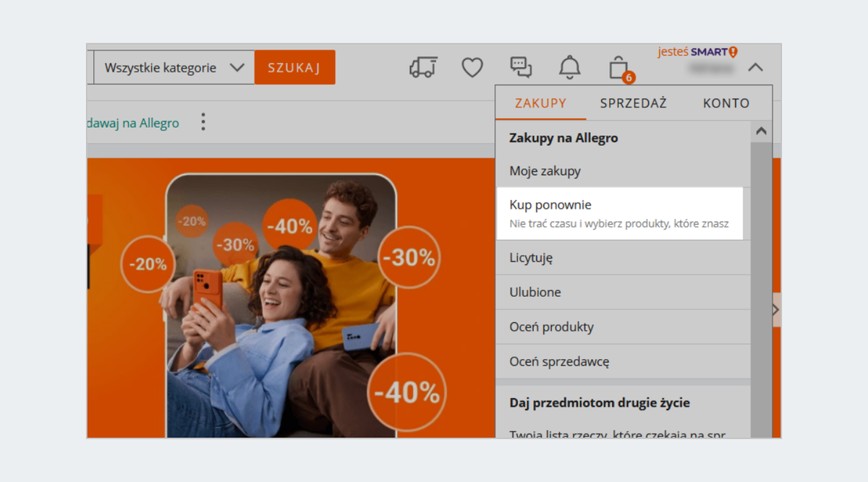Click the dropdown menu scrollbar track

(760, 289)
